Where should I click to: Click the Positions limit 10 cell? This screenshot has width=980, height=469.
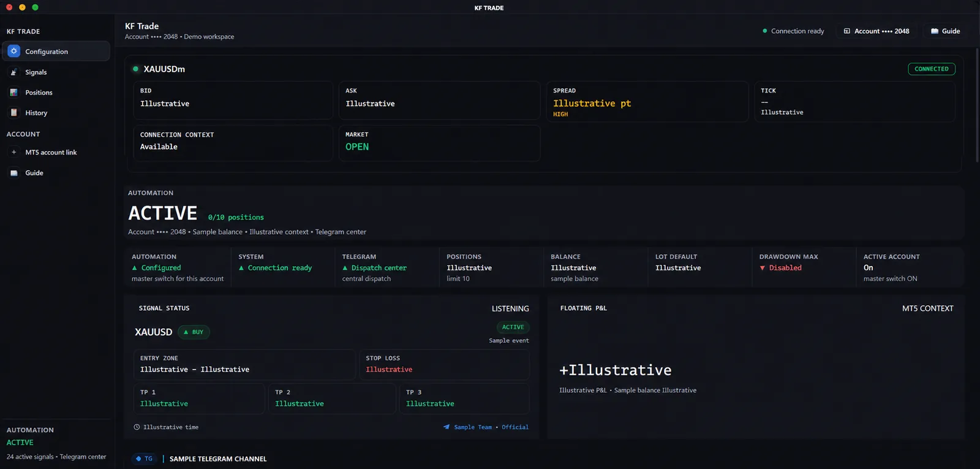pyautogui.click(x=491, y=267)
